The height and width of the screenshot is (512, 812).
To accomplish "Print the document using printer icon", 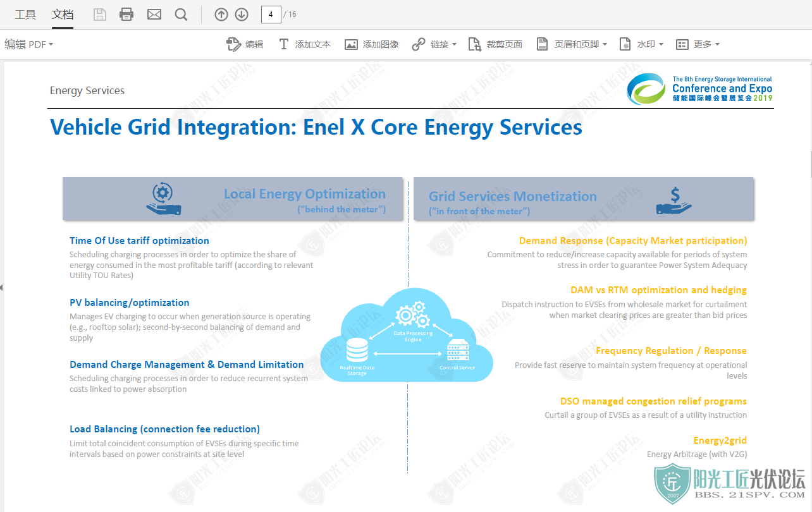I will [126, 15].
